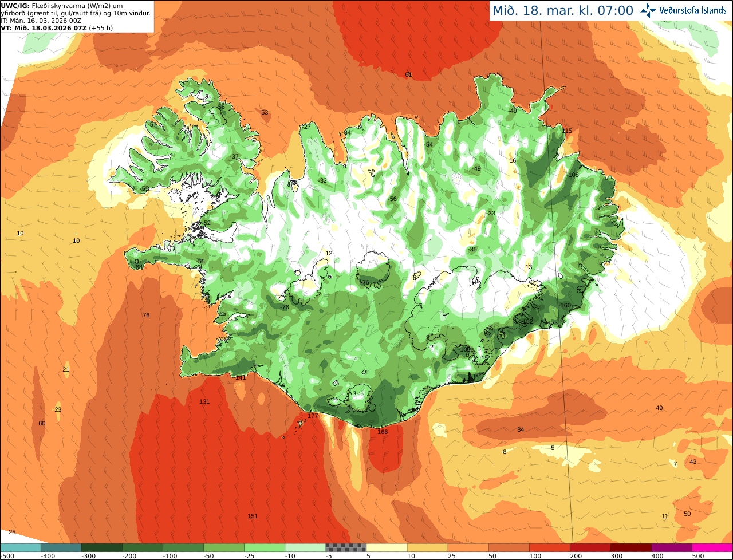
Task: Click the 'Mið. 18. mar. kl. 07:00' time label
Action: coord(563,10)
